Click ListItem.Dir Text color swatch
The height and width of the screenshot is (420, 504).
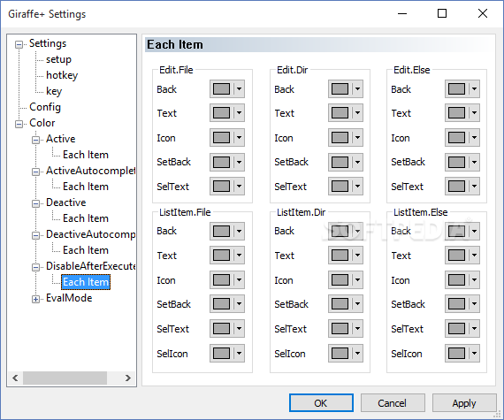pos(340,256)
